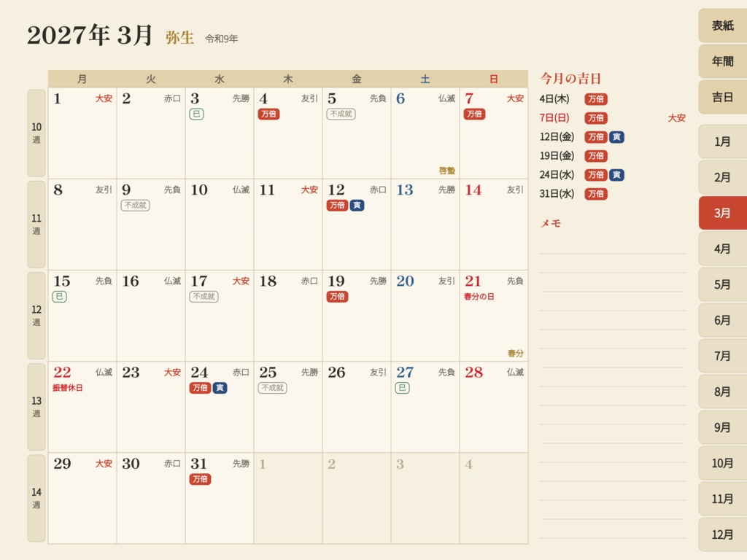The height and width of the screenshot is (560, 747).
Task: Select week 14週 label
Action: 36,498
